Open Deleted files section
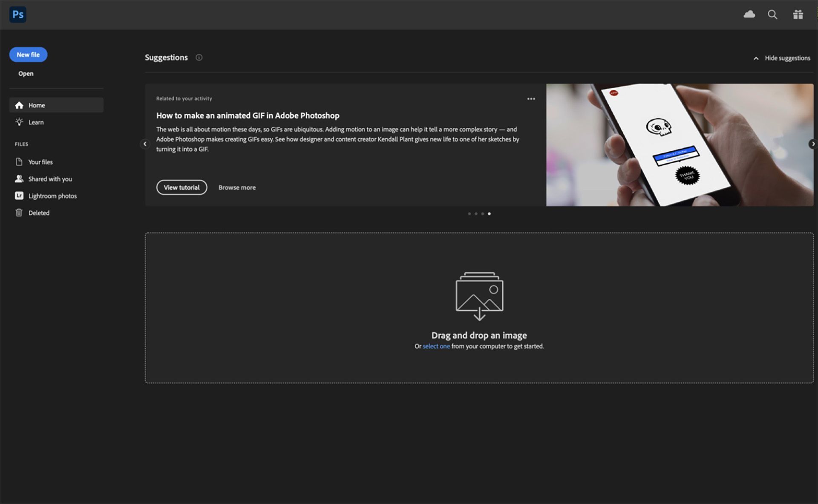818x504 pixels. [56, 213]
